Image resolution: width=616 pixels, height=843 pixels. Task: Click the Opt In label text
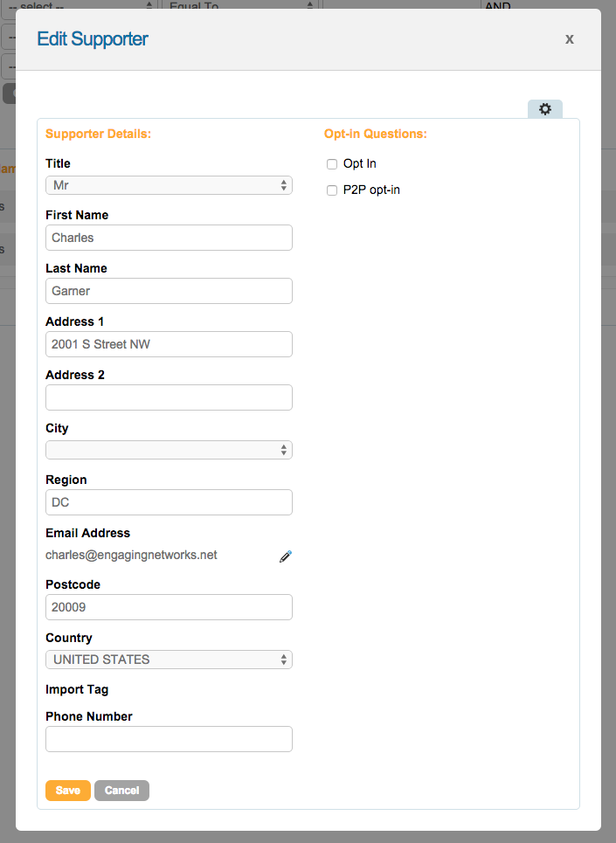coord(360,163)
